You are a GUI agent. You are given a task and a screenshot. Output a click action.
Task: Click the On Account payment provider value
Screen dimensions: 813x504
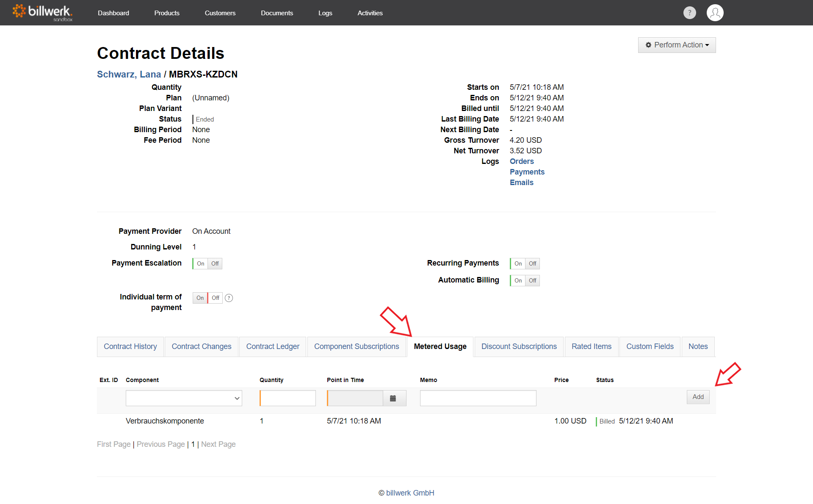(211, 231)
